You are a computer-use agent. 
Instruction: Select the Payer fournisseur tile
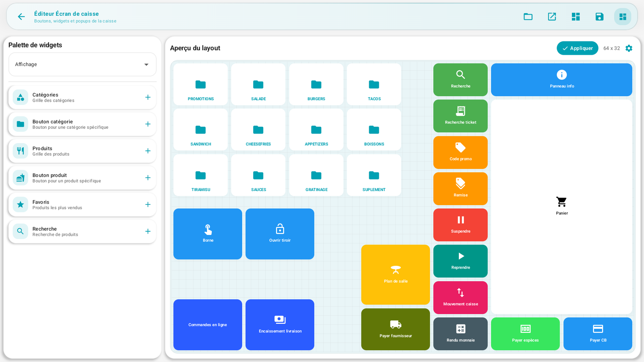(x=396, y=329)
